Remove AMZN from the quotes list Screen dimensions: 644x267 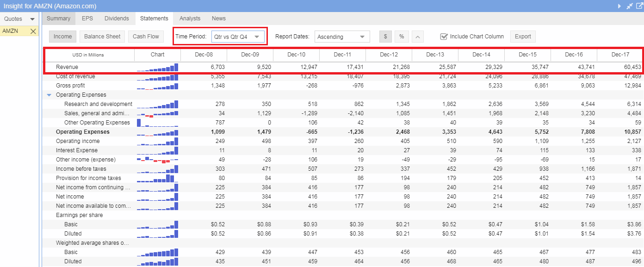pos(33,31)
